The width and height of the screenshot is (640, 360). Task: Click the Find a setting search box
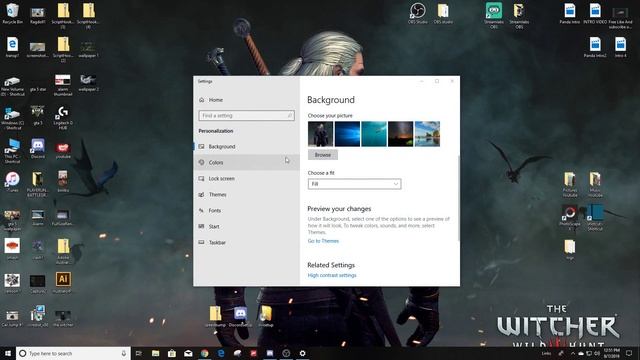(x=246, y=116)
